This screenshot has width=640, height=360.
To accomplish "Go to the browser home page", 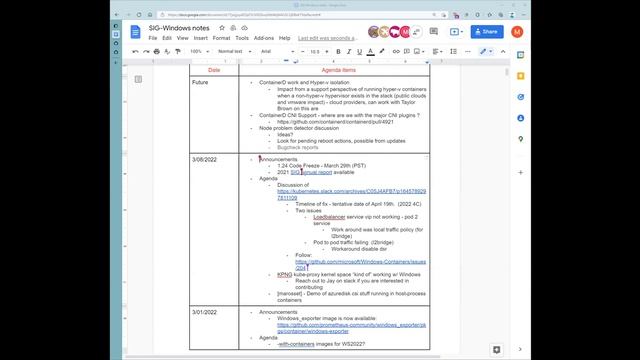I will pos(150,15).
